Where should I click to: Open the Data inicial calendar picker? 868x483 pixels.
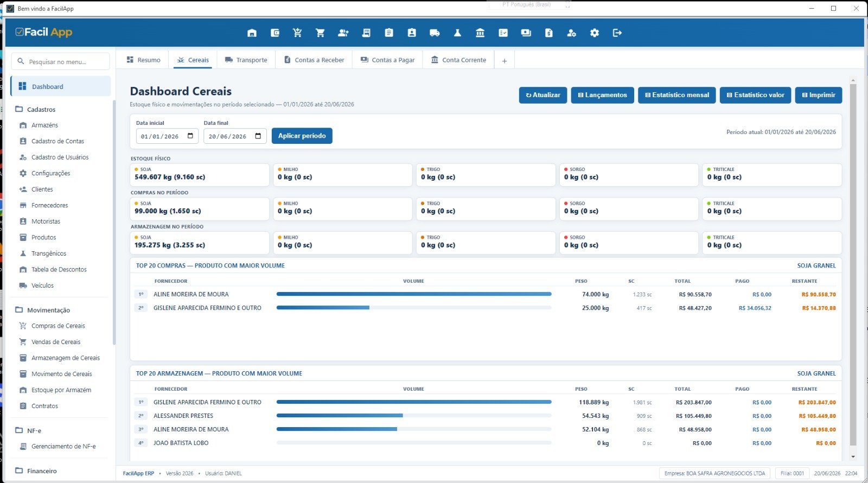(190, 136)
